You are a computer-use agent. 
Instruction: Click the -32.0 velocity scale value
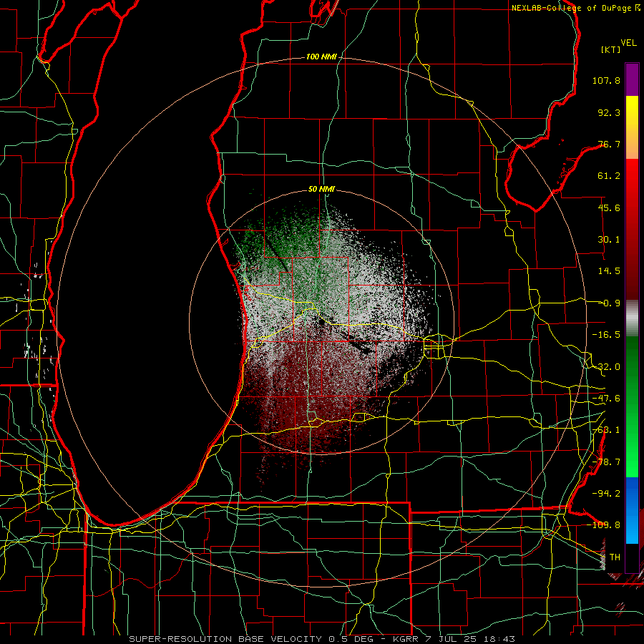point(606,367)
